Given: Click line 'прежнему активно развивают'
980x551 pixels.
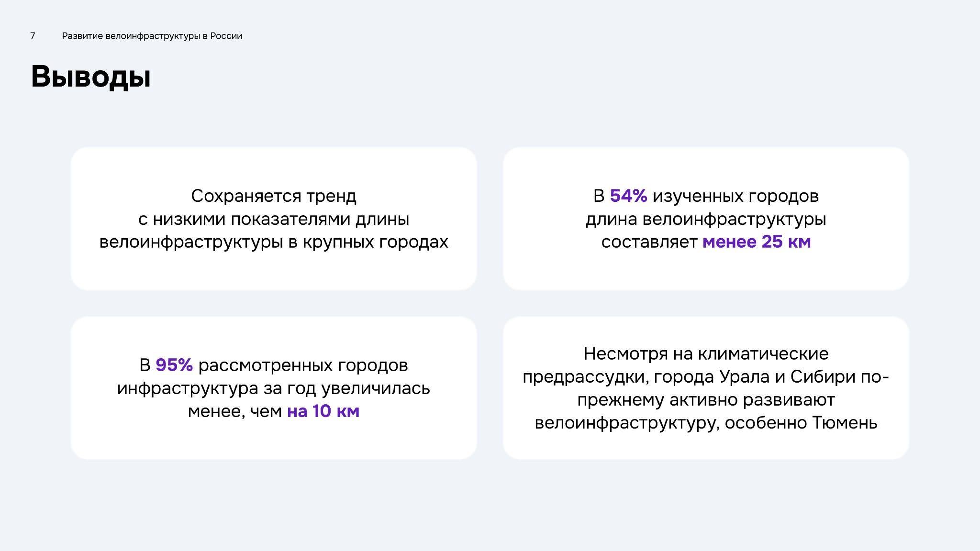Looking at the screenshot, I should (x=706, y=399).
